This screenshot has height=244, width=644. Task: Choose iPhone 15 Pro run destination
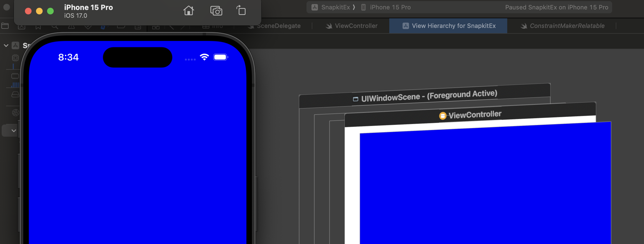(386, 7)
